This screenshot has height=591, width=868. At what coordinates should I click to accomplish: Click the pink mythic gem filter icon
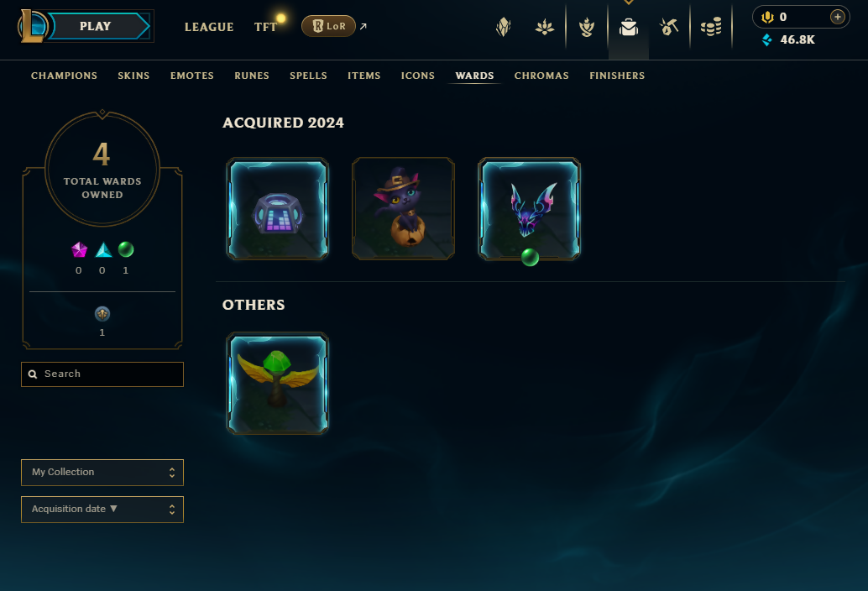coord(79,249)
